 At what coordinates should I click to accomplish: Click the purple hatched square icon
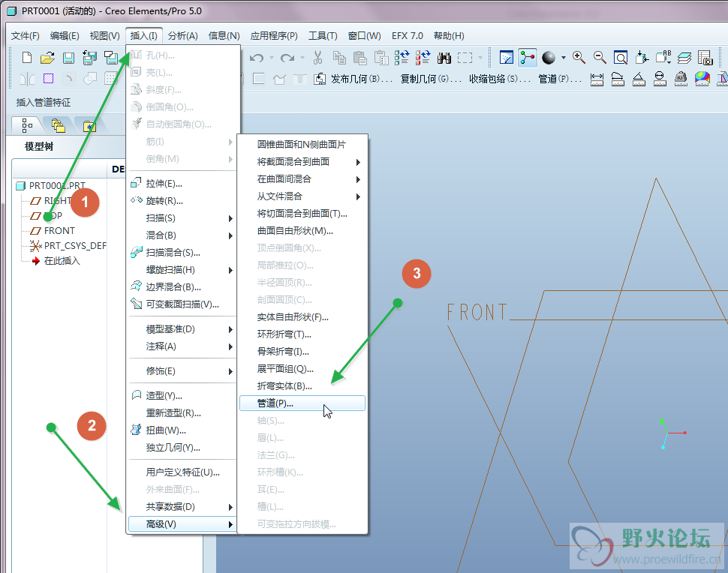[x=48, y=79]
